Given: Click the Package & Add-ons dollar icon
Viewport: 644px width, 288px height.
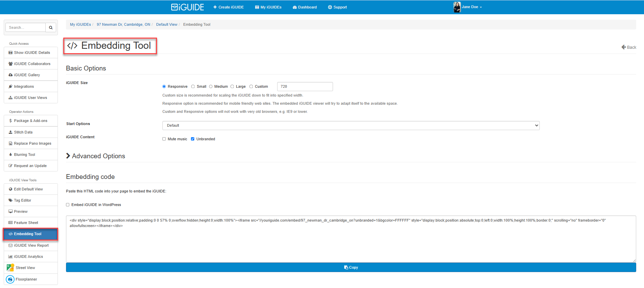Looking at the screenshot, I should click(10, 121).
